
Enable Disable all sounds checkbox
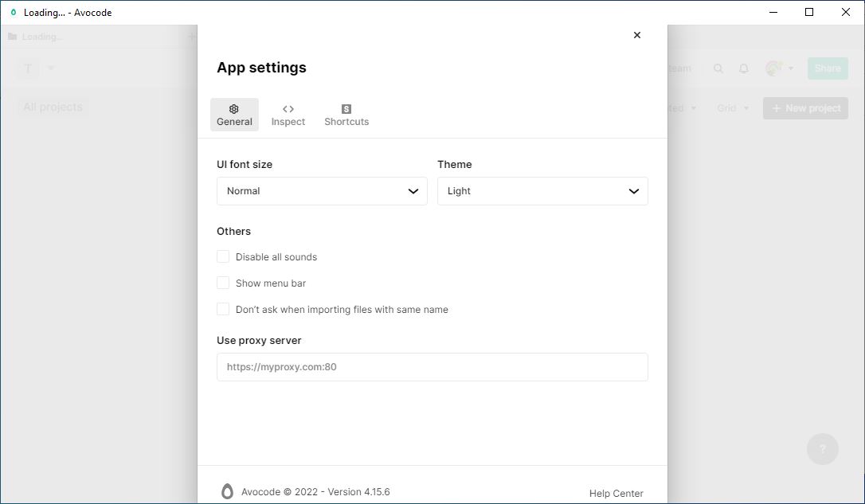coord(223,256)
